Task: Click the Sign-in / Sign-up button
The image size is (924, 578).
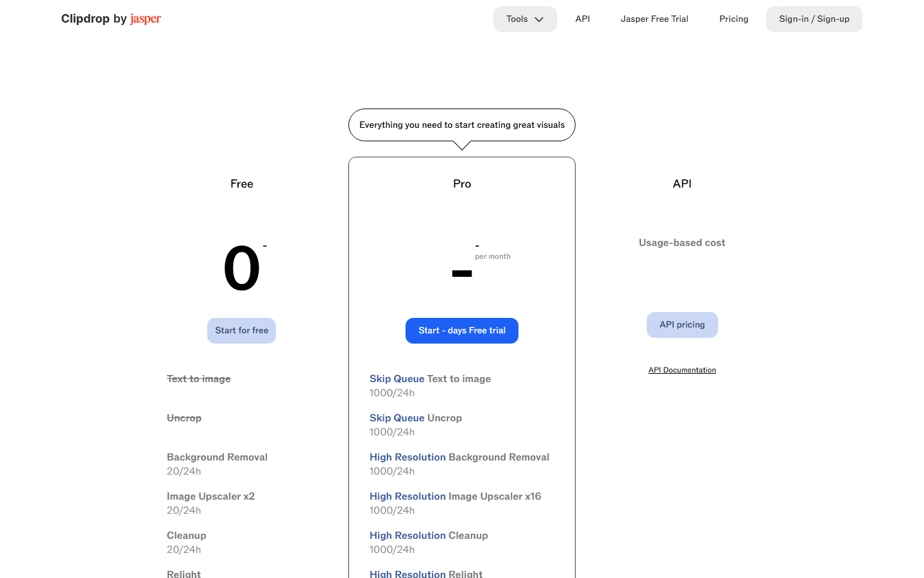Action: click(x=814, y=19)
